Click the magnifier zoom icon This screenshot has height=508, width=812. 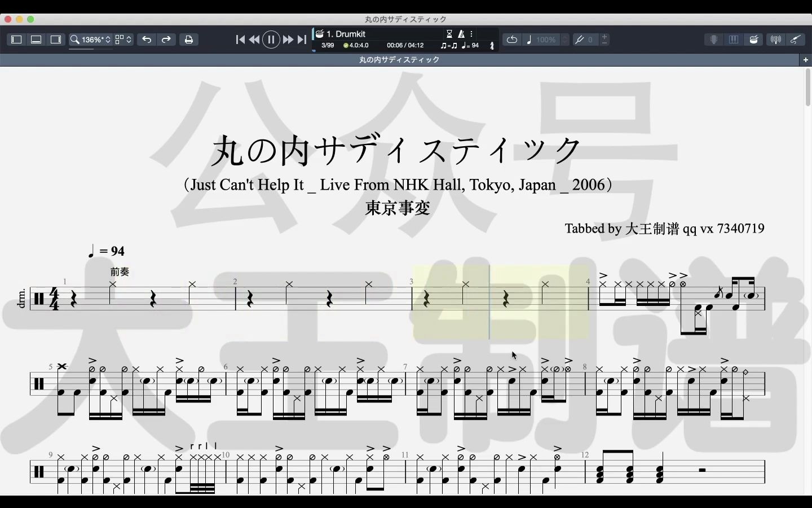74,40
